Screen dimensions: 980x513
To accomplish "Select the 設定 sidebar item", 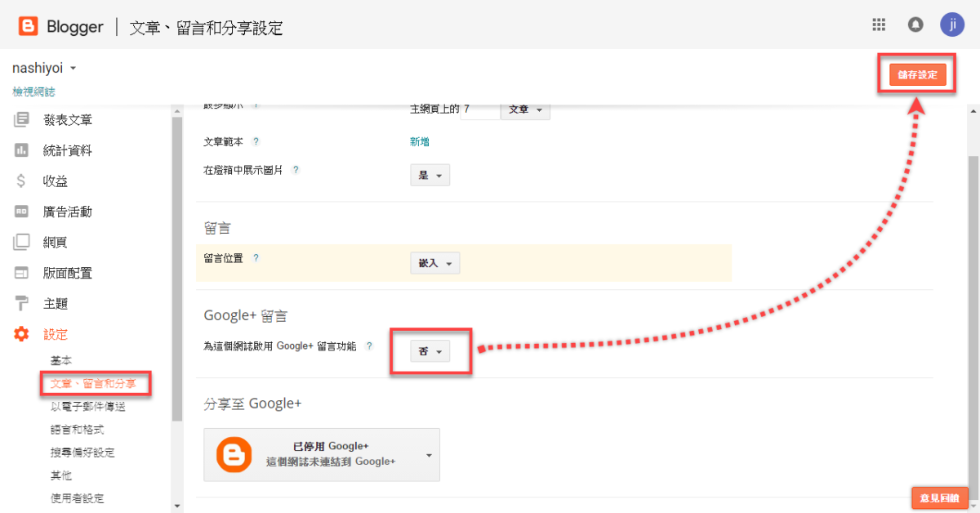I will [x=56, y=334].
